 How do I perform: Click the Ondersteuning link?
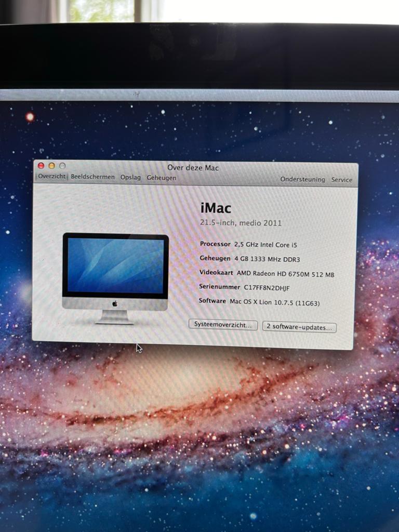coord(303,179)
